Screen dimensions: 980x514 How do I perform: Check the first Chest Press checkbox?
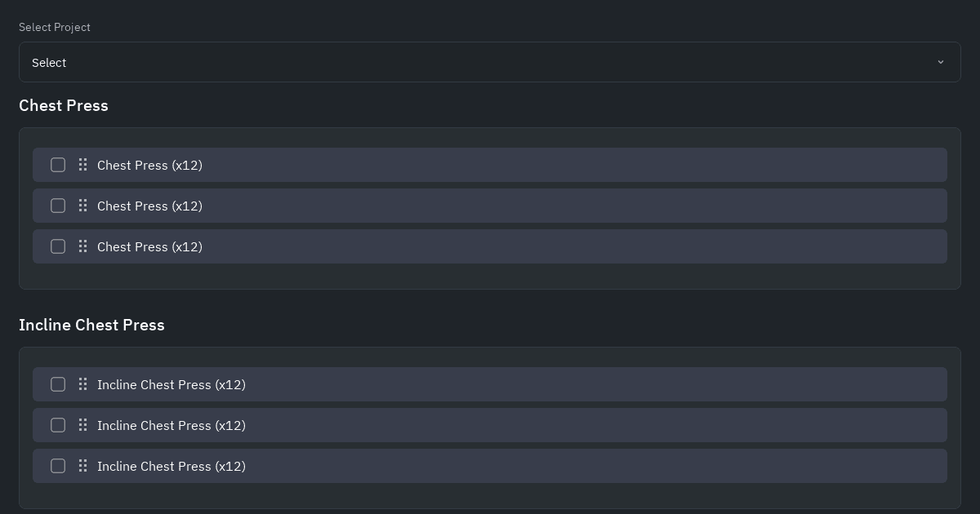pyautogui.click(x=58, y=165)
